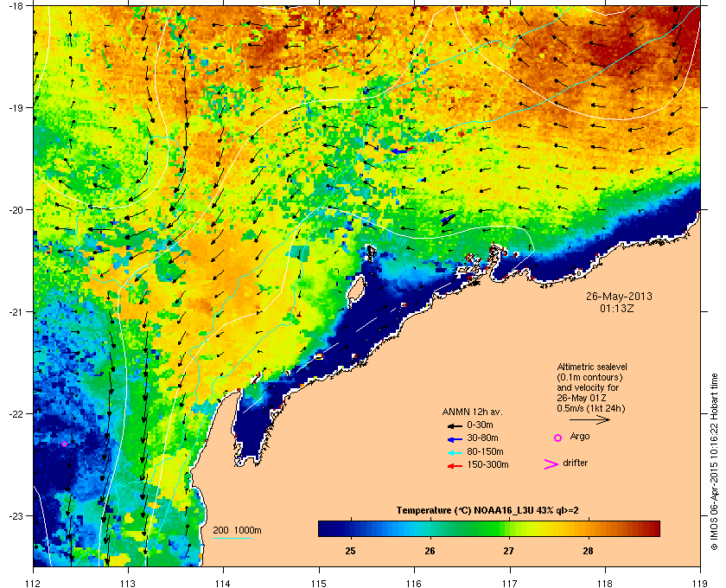Click the cyan 200/1000m isobath legend line
Screen dimensions: 726x588
(232, 538)
